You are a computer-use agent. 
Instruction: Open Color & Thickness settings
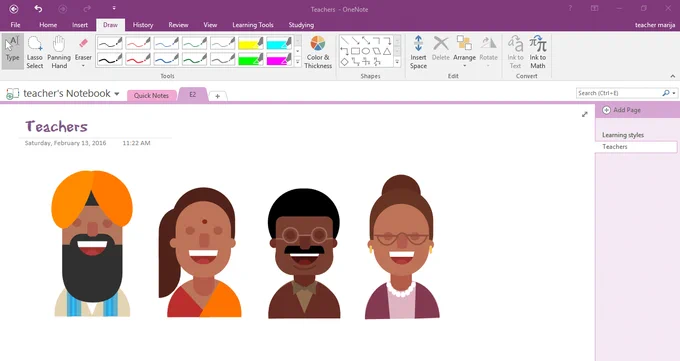[x=318, y=52]
